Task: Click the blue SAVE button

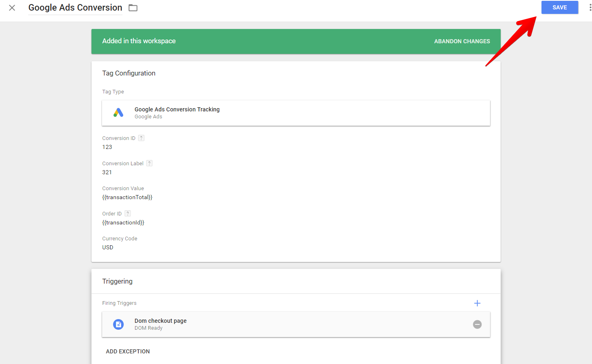Action: tap(559, 7)
